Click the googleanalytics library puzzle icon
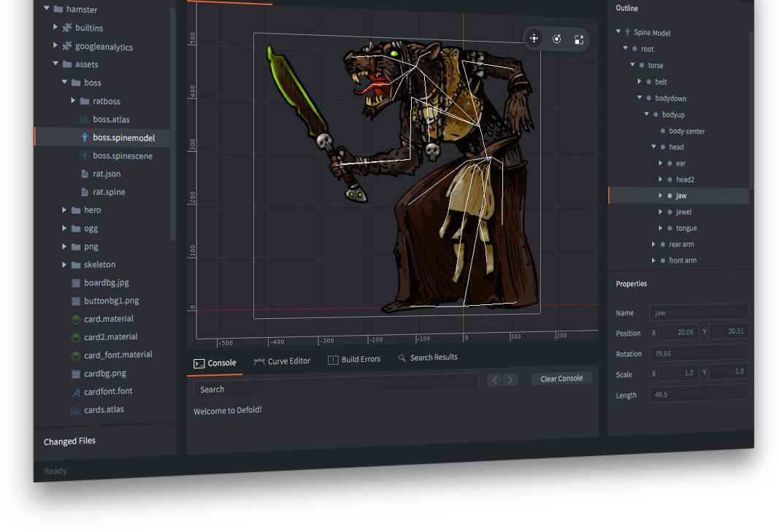 pyautogui.click(x=67, y=46)
